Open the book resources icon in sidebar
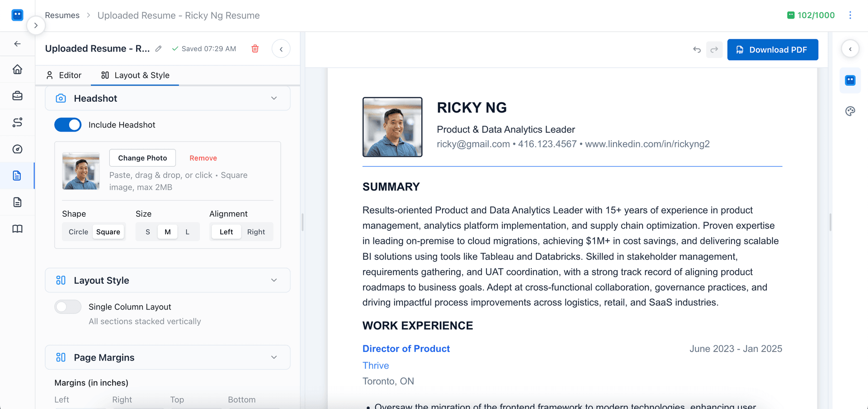Image resolution: width=868 pixels, height=409 pixels. (x=17, y=229)
